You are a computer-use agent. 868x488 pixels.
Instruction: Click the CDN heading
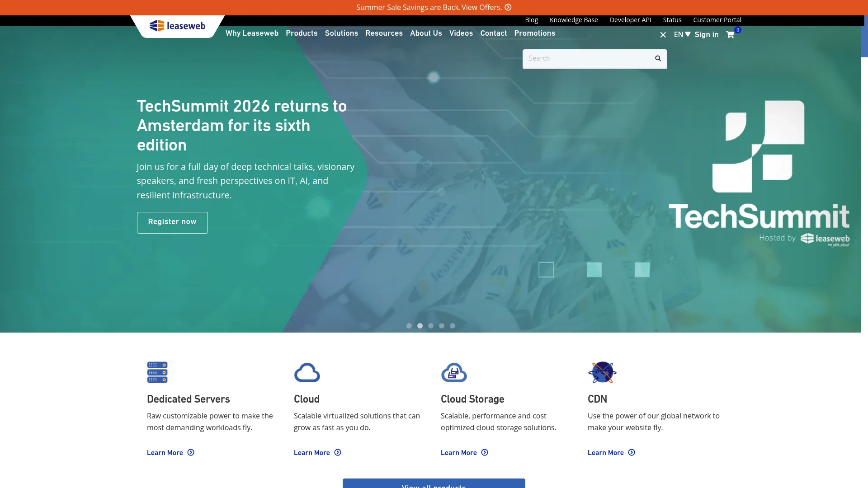click(x=597, y=399)
